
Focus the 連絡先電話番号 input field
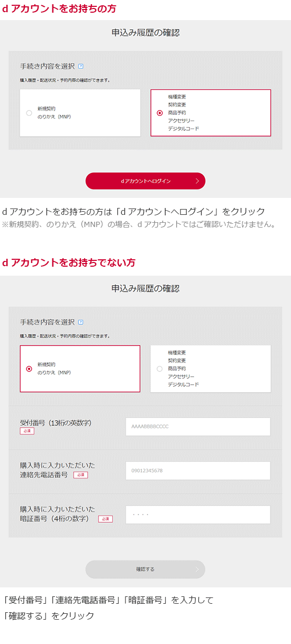tap(198, 470)
